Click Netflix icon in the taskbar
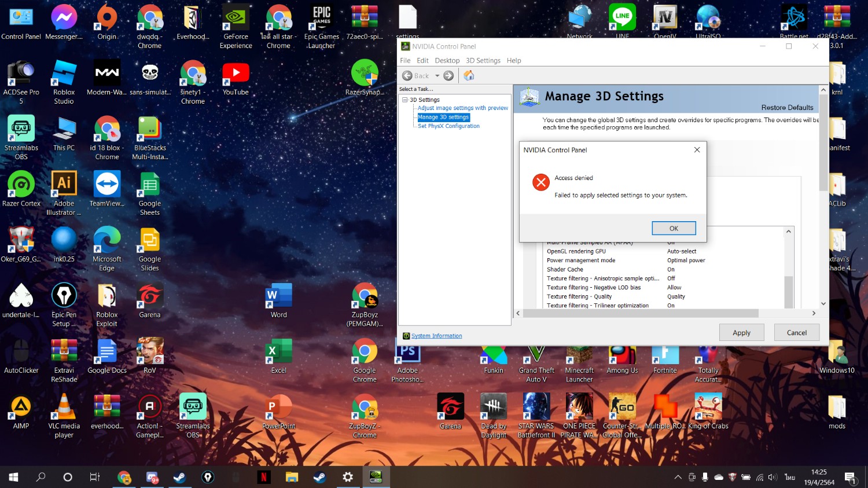This screenshot has width=868, height=488. click(x=263, y=477)
